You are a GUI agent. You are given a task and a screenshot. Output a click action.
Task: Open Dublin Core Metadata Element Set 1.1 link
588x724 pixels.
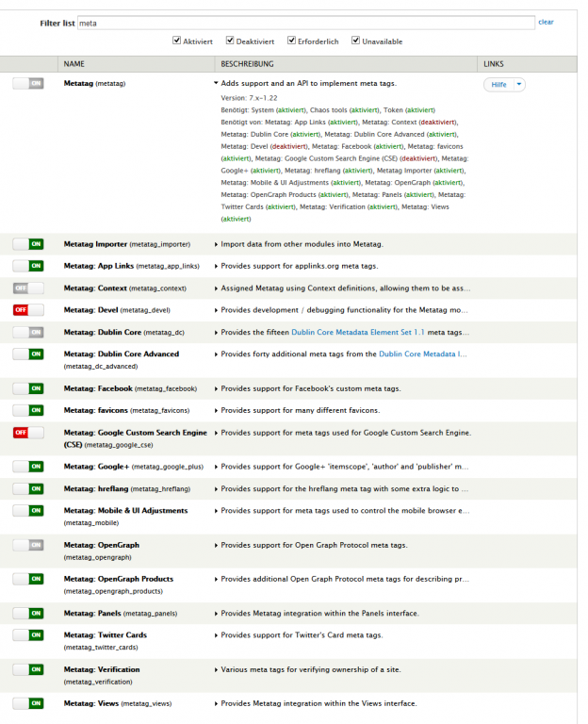click(357, 332)
